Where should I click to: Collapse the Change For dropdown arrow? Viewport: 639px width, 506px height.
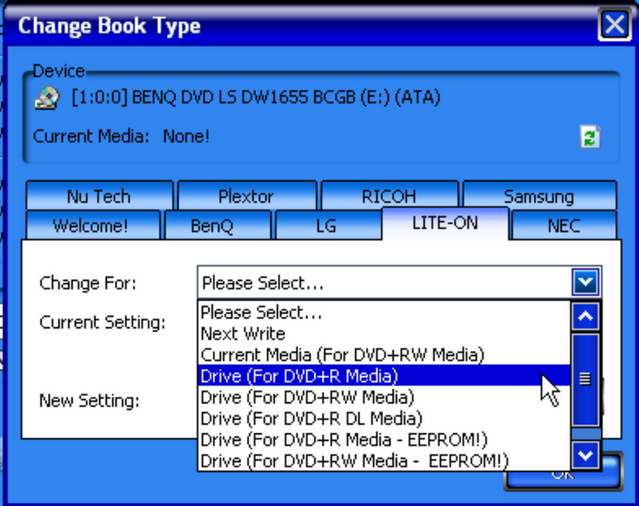585,282
